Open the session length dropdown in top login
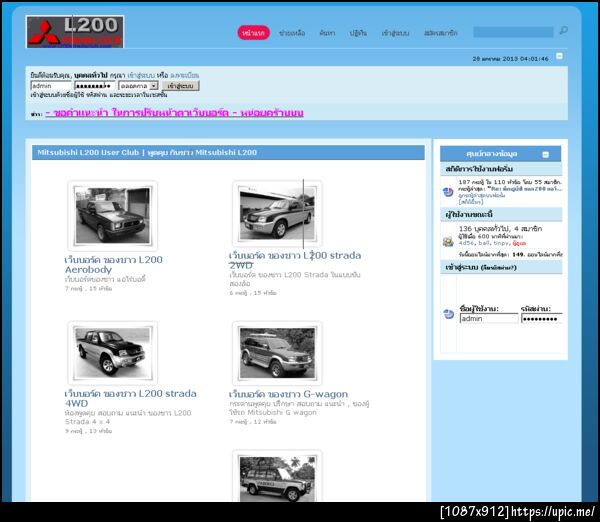This screenshot has height=522, width=600. coord(138,86)
